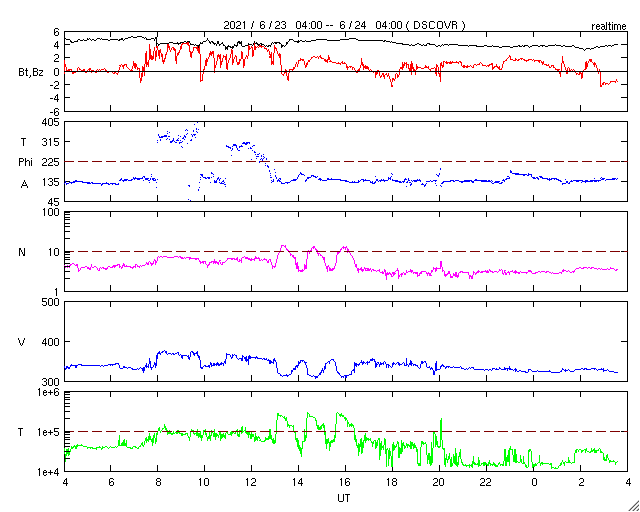Click the "N" density axis label
Screen dimensions: 640x512
click(x=22, y=252)
